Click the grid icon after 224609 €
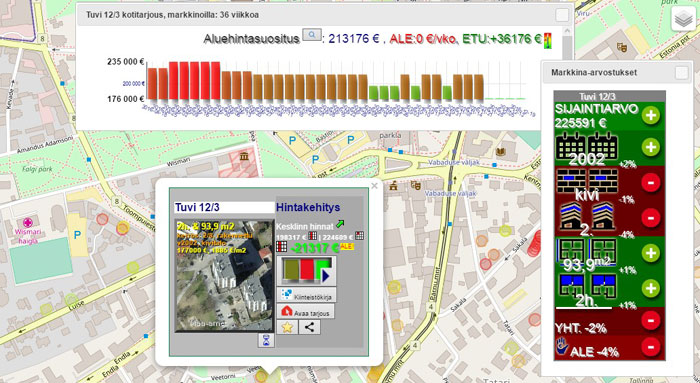This screenshot has height=383, width=700. (x=359, y=236)
